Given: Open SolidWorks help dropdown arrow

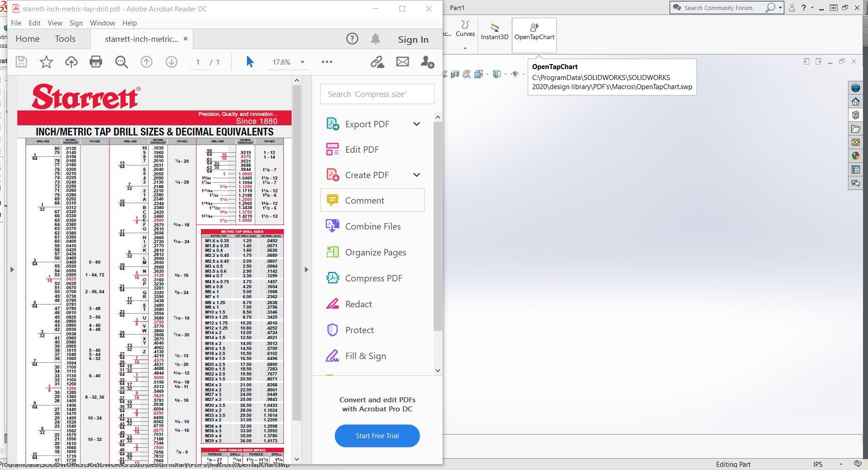Looking at the screenshot, I should point(812,8).
